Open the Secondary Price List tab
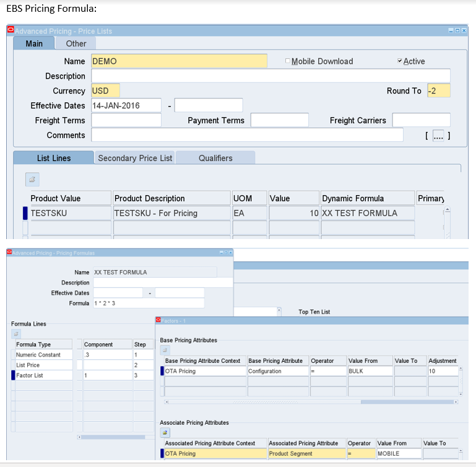The height and width of the screenshot is (467, 476). pyautogui.click(x=135, y=158)
